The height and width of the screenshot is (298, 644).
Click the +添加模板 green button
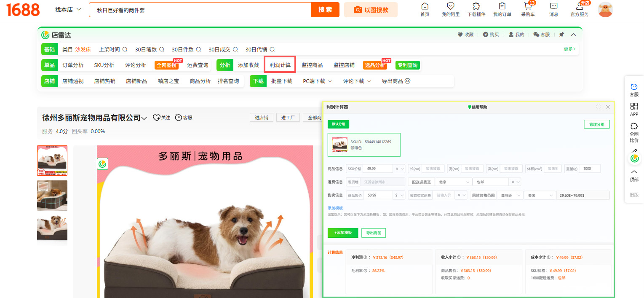343,233
